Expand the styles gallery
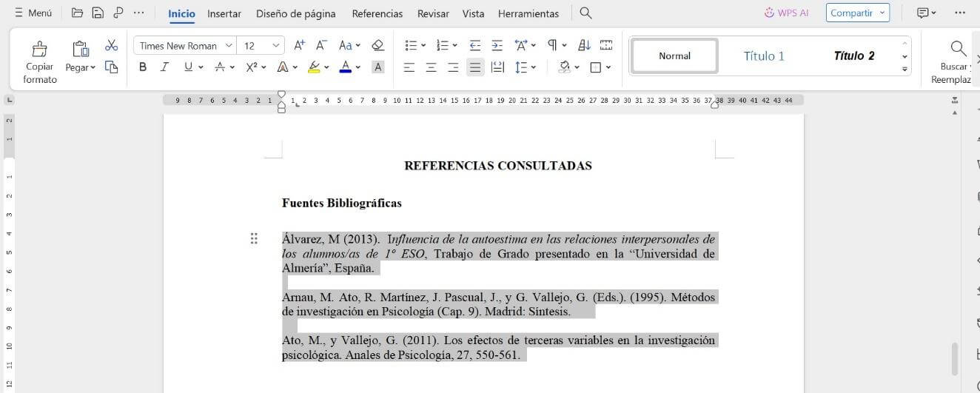The image size is (980, 393). pos(905,69)
